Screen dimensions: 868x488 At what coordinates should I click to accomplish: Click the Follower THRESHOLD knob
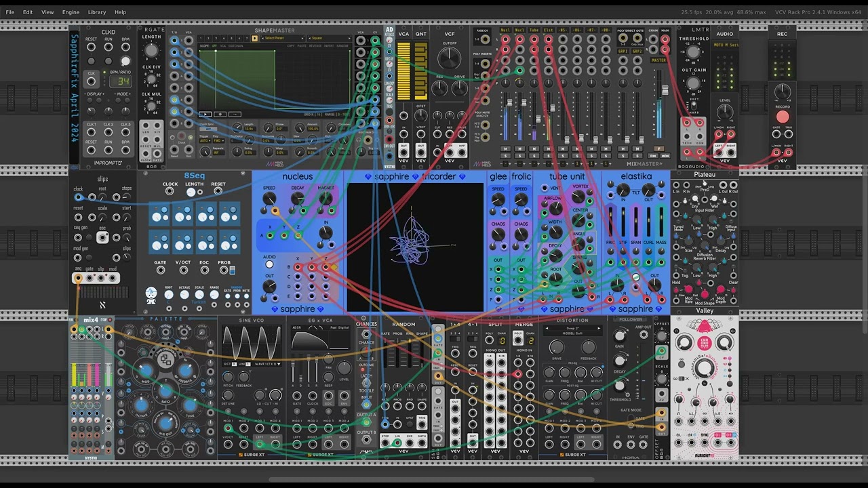tap(619, 386)
